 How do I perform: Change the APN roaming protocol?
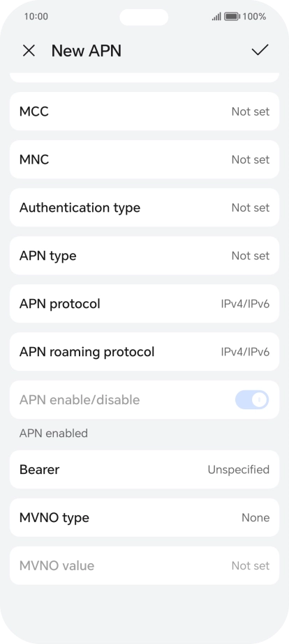[x=144, y=351]
